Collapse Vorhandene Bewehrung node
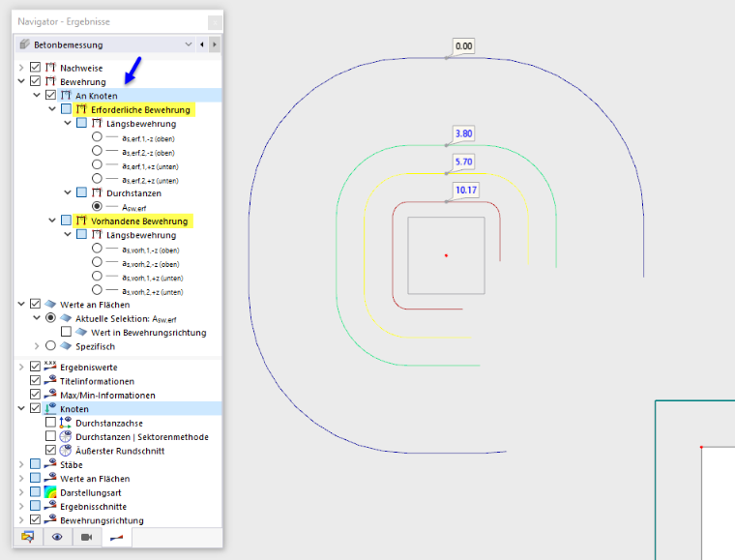Screen dimensions: 735x560 (52, 221)
